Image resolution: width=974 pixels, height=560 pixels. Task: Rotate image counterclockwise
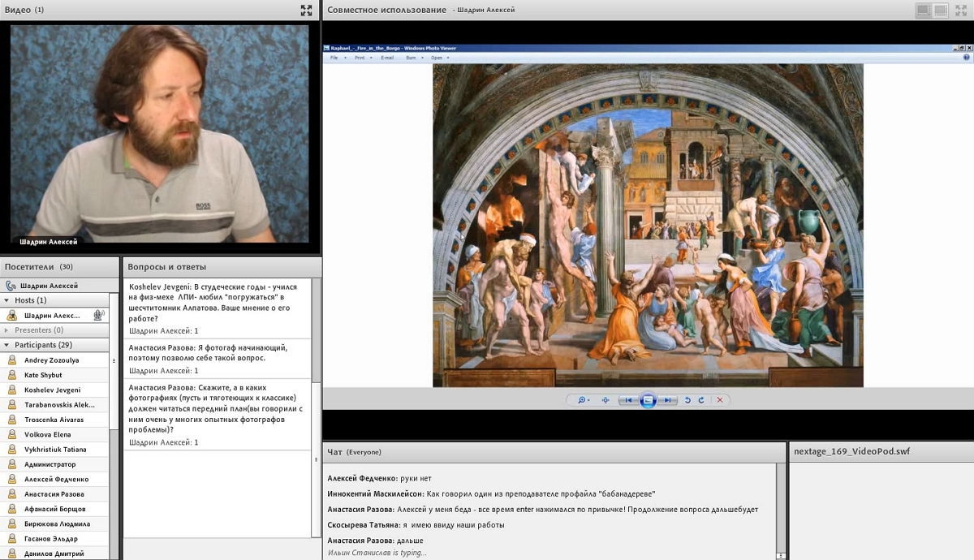pyautogui.click(x=687, y=400)
